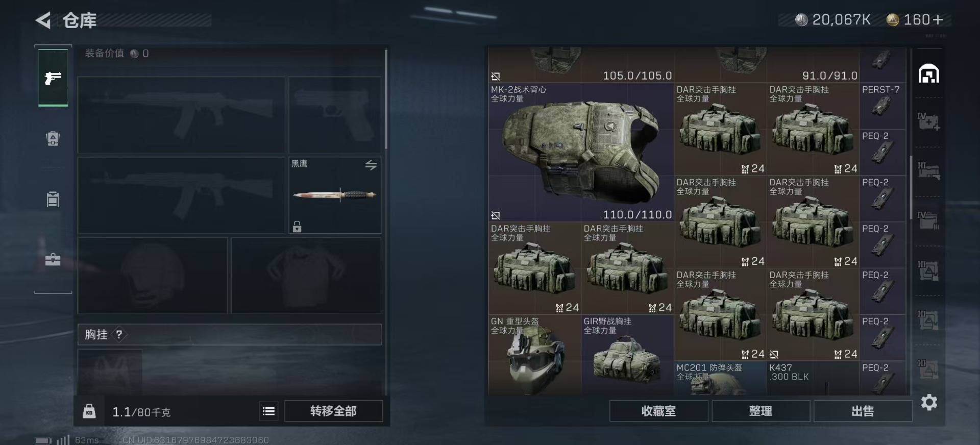Open the backpack tab in left sidebar

53,138
